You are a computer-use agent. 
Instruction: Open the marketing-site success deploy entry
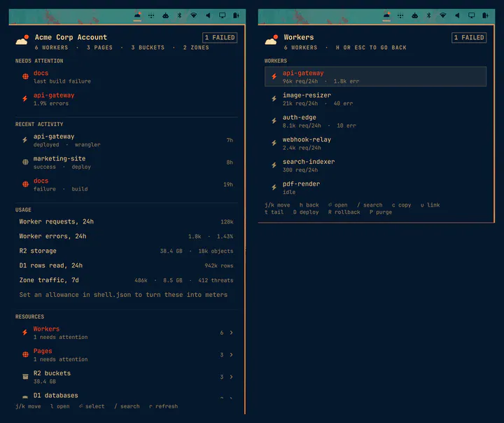[126, 162]
